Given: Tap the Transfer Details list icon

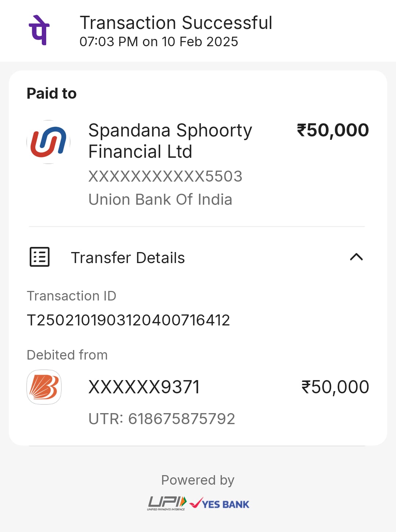Looking at the screenshot, I should tap(40, 257).
